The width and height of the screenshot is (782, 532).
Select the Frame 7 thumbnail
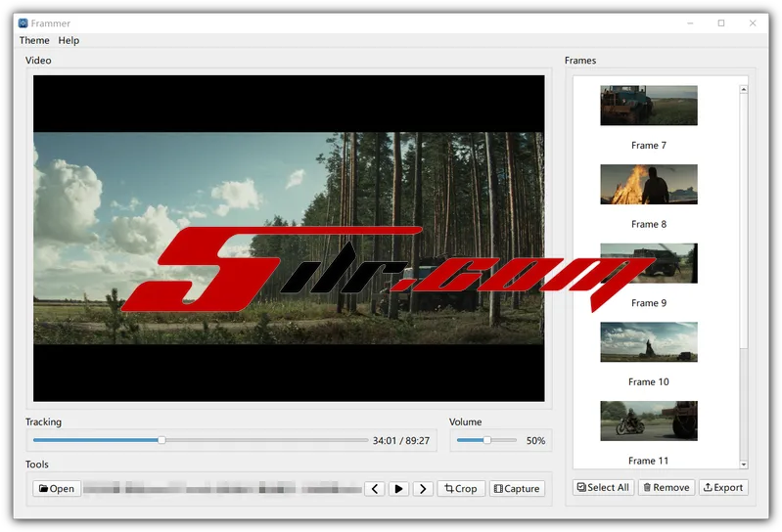click(648, 106)
